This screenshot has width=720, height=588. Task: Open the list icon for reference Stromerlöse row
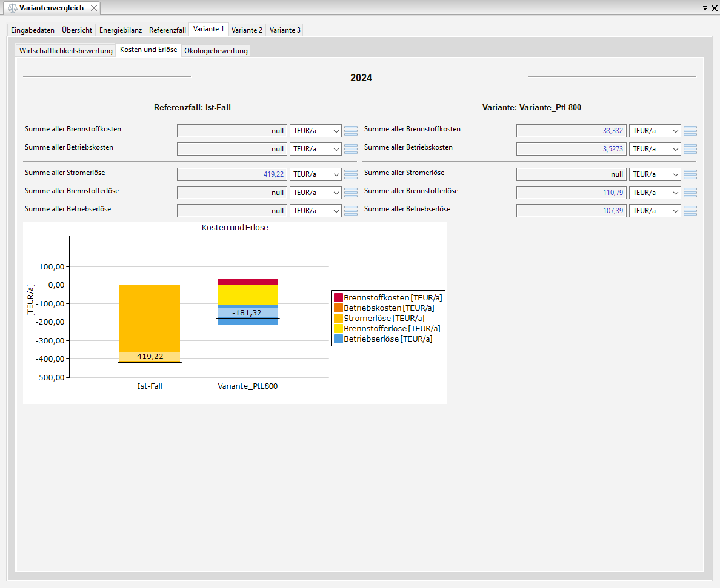coord(351,174)
